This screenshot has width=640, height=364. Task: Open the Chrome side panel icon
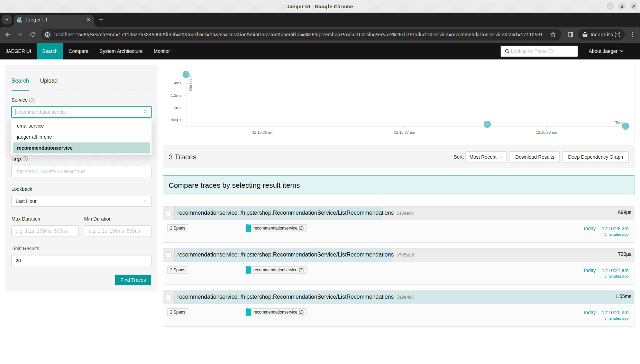tap(570, 35)
